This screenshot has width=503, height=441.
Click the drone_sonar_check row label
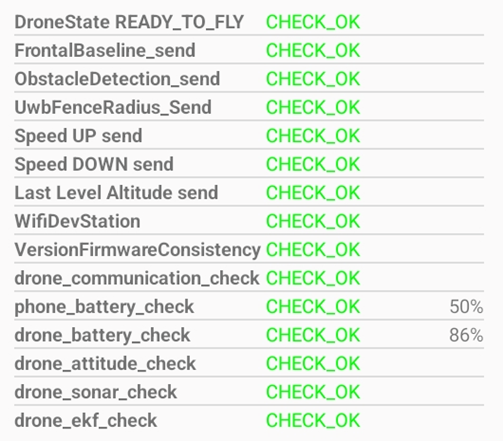tap(96, 392)
